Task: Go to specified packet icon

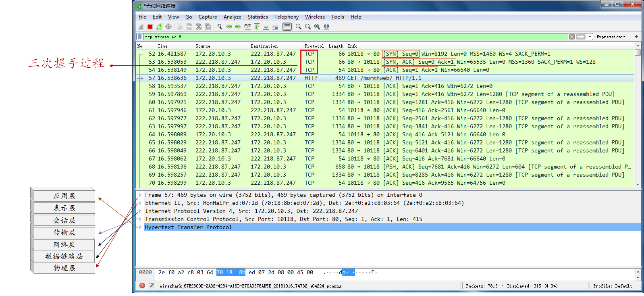Action: 247,27
